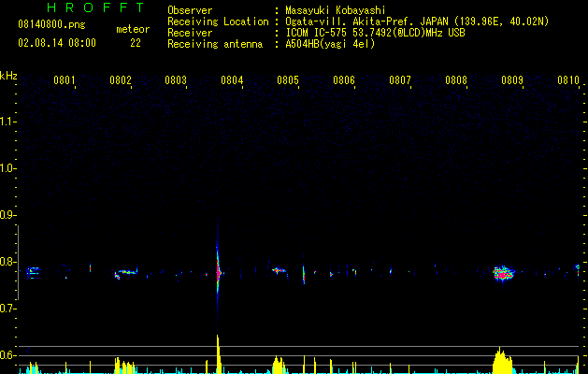The width and height of the screenshot is (588, 374).
Task: Click the Receiving Location label
Action: coord(218,22)
